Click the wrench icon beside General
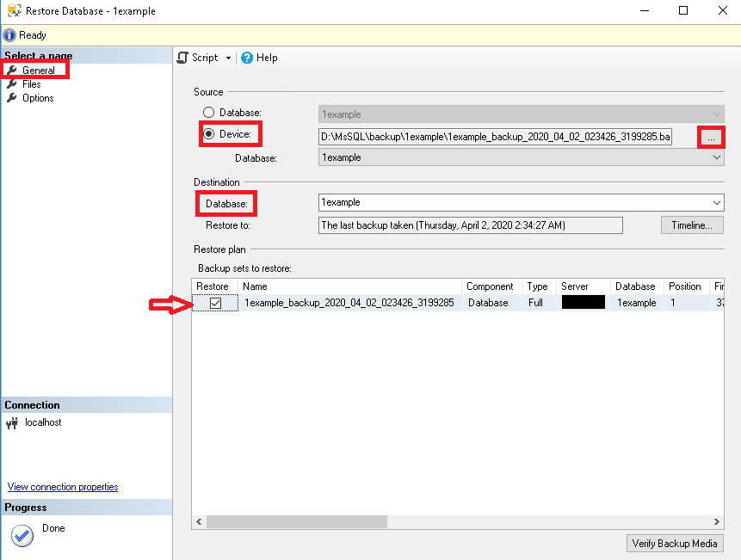Screen dimensions: 741x560 (x=12, y=71)
